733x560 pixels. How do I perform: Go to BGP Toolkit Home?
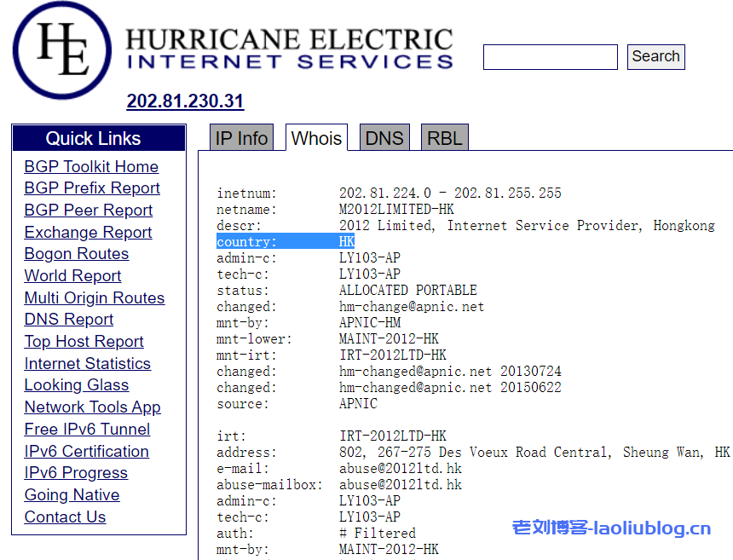click(91, 166)
